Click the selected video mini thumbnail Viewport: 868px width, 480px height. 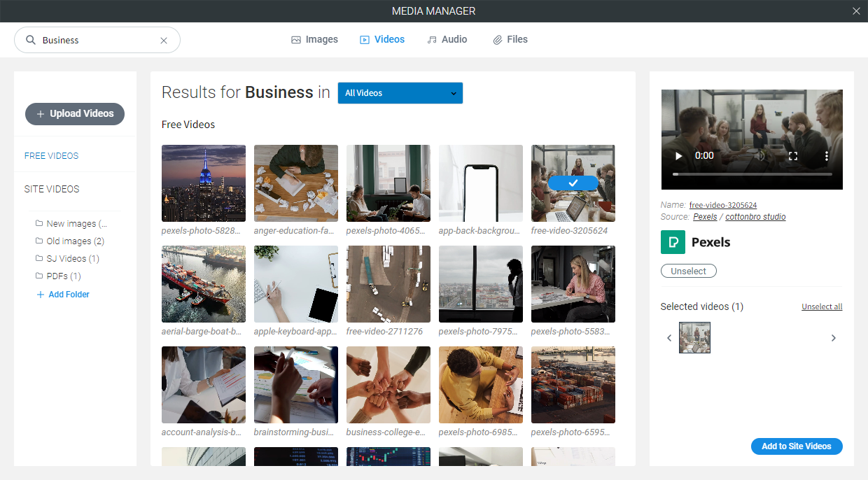tap(695, 337)
